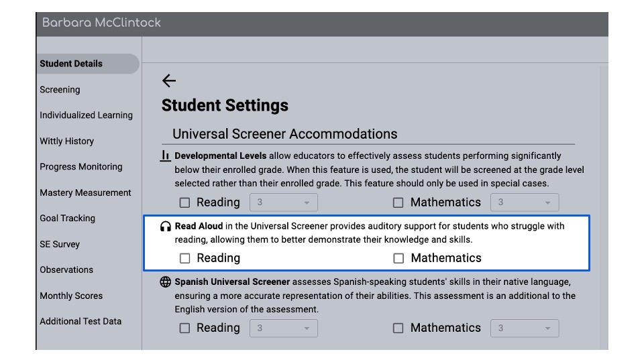Open Wittly History page
This screenshot has width=644, height=362.
(x=66, y=141)
